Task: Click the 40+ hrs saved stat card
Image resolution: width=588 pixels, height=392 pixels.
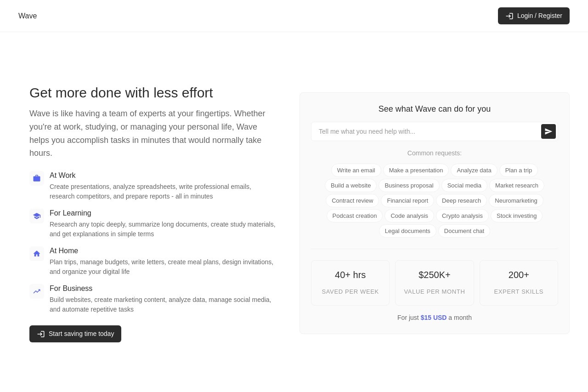Action: pyautogui.click(x=351, y=283)
